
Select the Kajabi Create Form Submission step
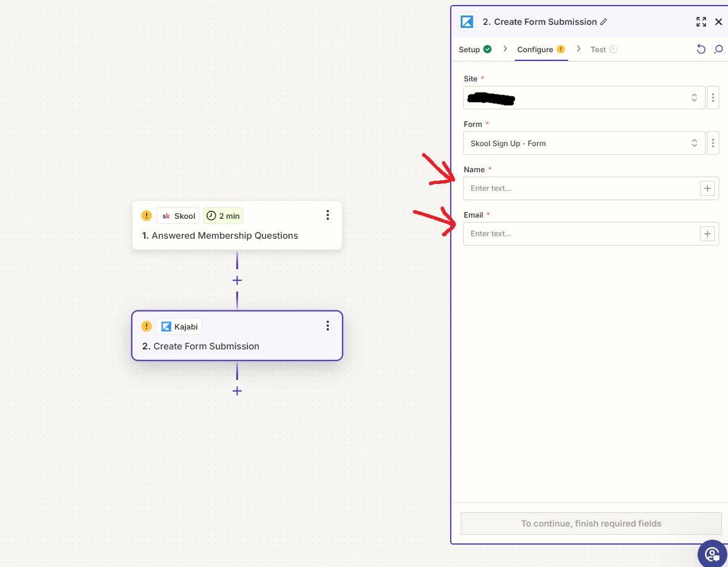click(x=237, y=336)
